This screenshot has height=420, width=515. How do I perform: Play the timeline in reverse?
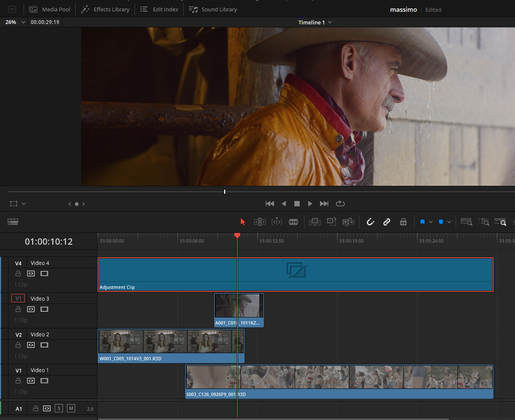point(284,204)
